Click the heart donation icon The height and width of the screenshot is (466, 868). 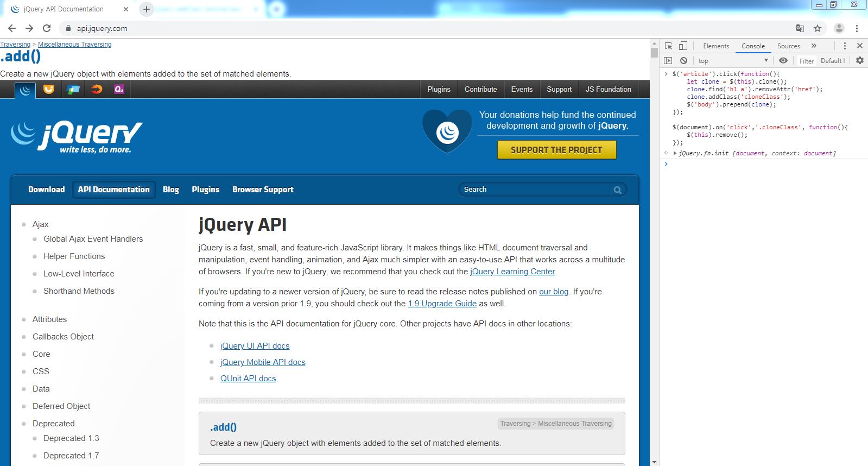(447, 130)
